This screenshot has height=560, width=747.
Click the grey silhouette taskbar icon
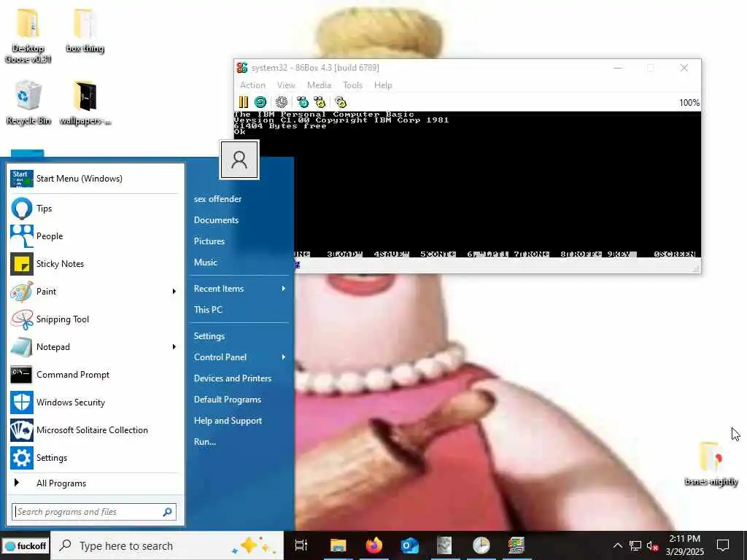(444, 545)
